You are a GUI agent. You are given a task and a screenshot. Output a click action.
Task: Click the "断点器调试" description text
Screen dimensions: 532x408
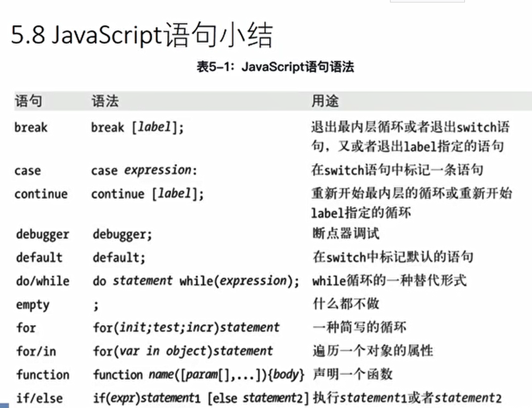[x=346, y=234]
